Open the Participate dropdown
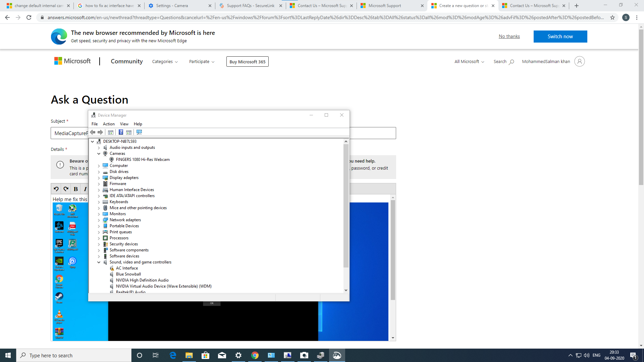Viewport: 644px width, 362px height. [x=202, y=62]
